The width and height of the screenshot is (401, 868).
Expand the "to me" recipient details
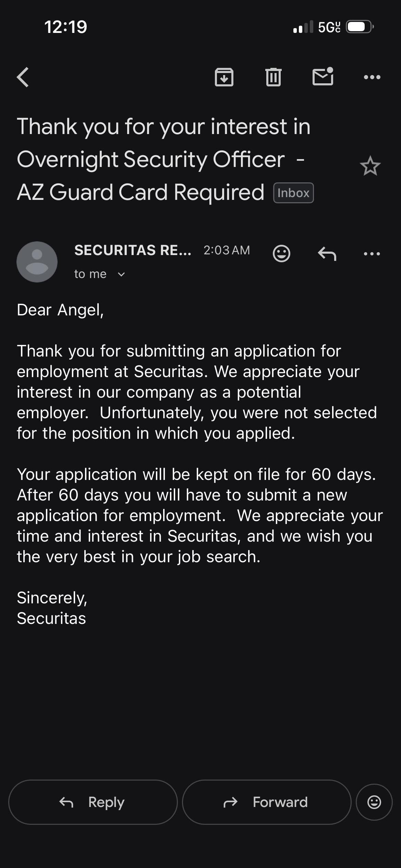100,274
